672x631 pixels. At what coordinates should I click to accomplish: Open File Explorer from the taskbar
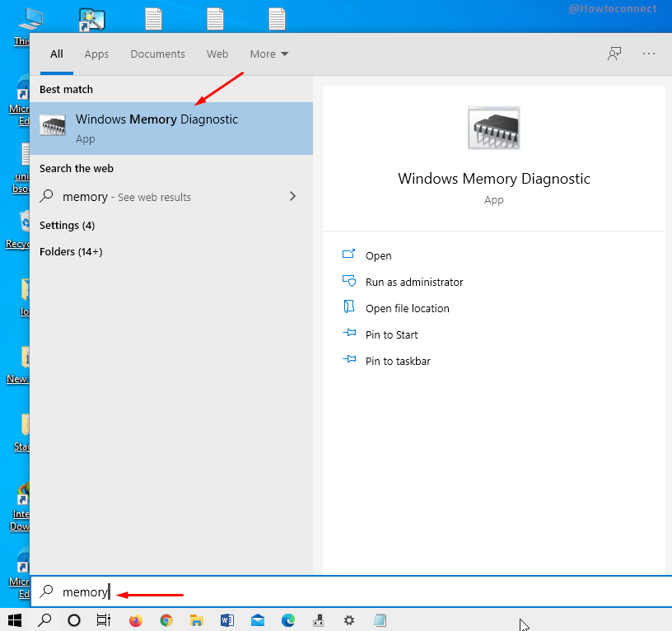[197, 620]
